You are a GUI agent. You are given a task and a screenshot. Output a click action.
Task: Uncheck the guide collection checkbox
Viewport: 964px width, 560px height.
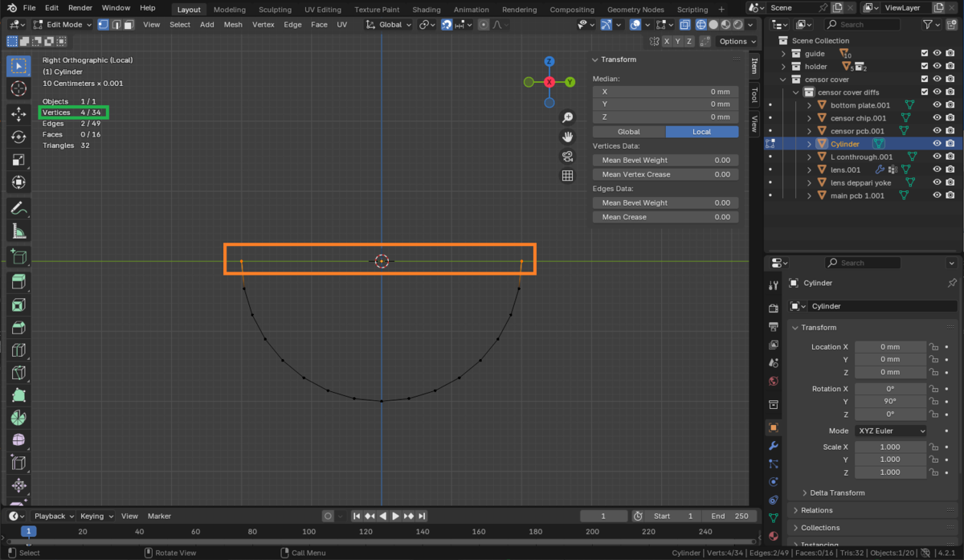(x=925, y=53)
